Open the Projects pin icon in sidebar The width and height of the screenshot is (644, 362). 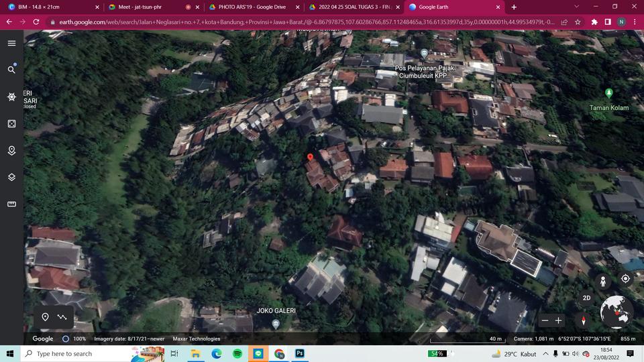coord(11,151)
